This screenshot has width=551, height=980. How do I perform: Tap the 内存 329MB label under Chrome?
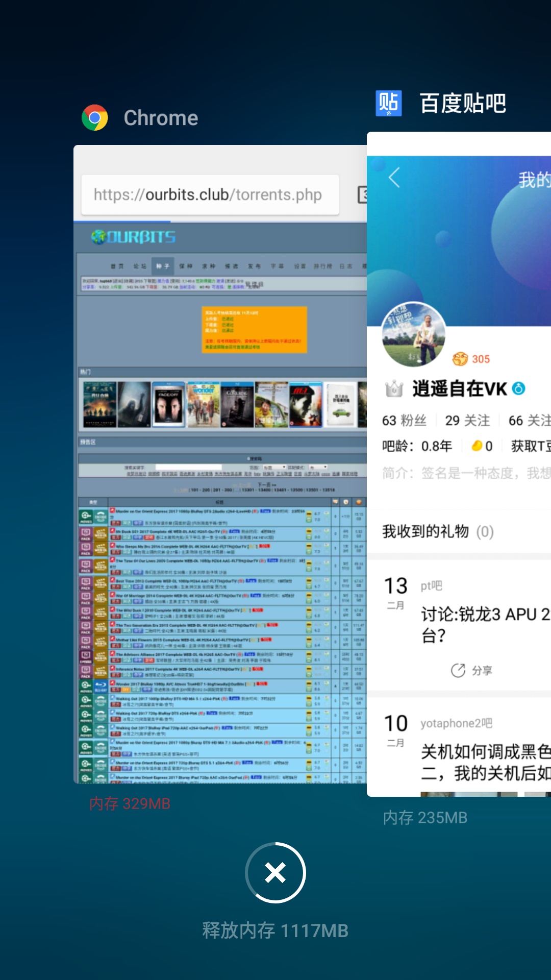click(x=130, y=804)
